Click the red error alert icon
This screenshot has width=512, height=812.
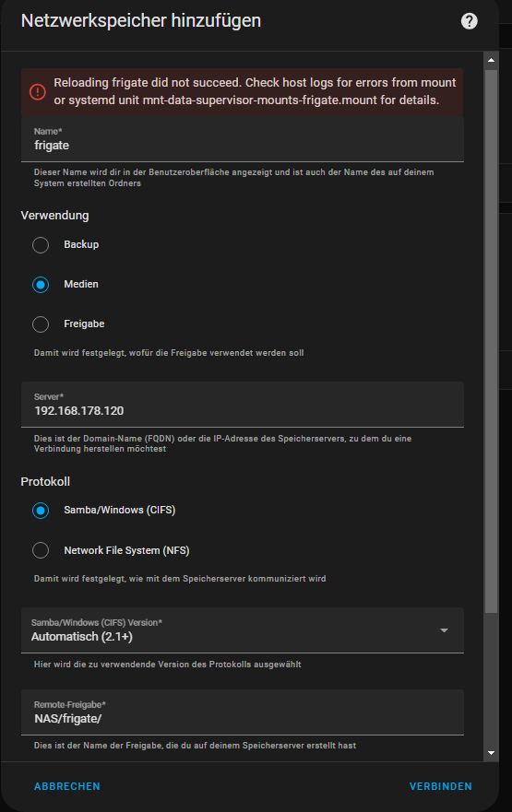[x=37, y=91]
